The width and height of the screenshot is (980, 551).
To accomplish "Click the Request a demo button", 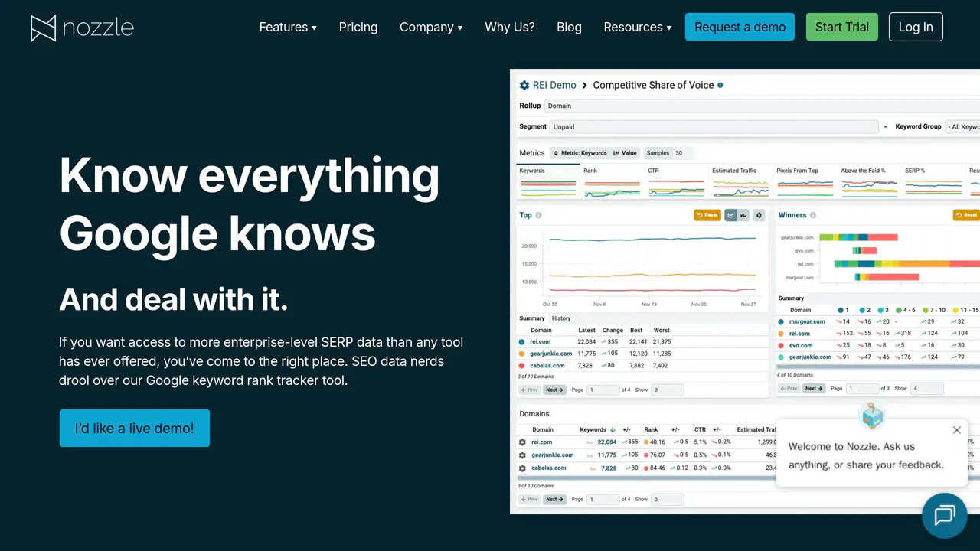I will pyautogui.click(x=740, y=27).
